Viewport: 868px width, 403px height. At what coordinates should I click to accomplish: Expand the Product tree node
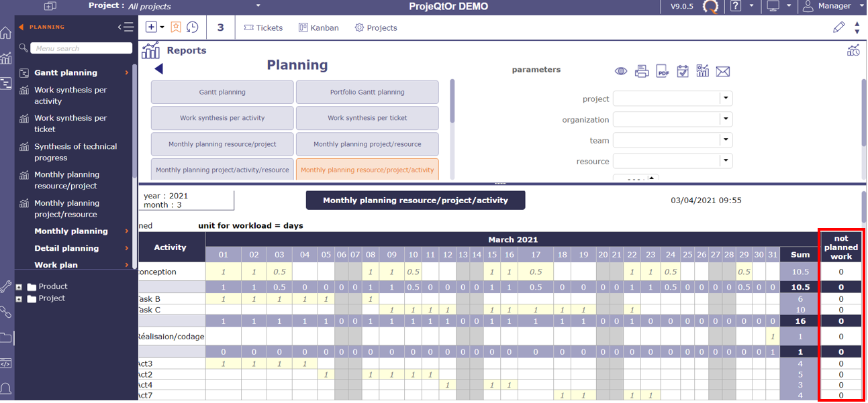point(19,287)
